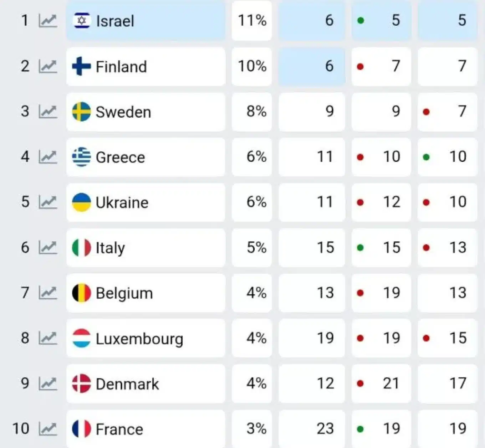Open the trend chart icon for Israel
485x448 pixels.
tap(48, 21)
